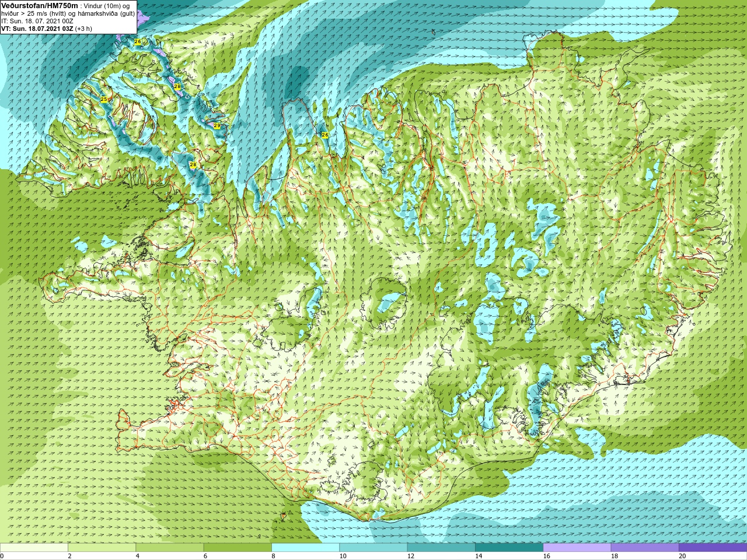Select the 18–20 m/s medium purple swatch
Viewport: 747px width, 560px height.
[645, 547]
